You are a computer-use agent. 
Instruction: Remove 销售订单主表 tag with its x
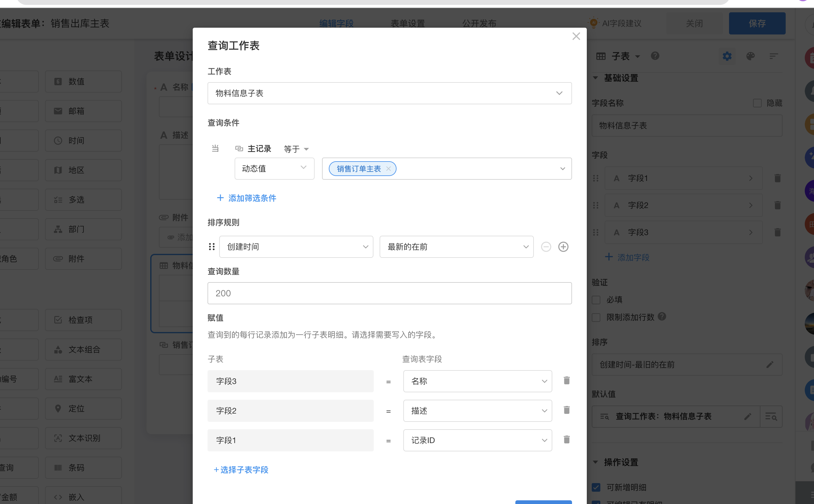click(x=388, y=169)
